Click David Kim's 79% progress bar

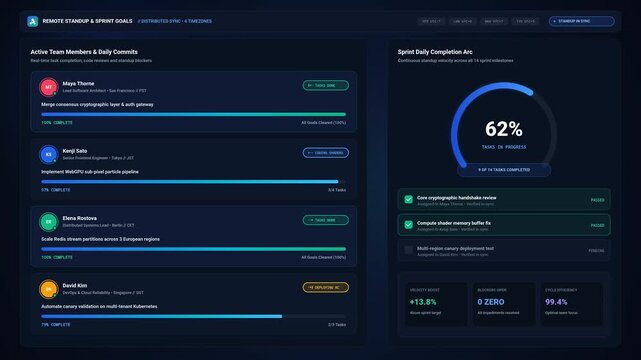coord(193,316)
